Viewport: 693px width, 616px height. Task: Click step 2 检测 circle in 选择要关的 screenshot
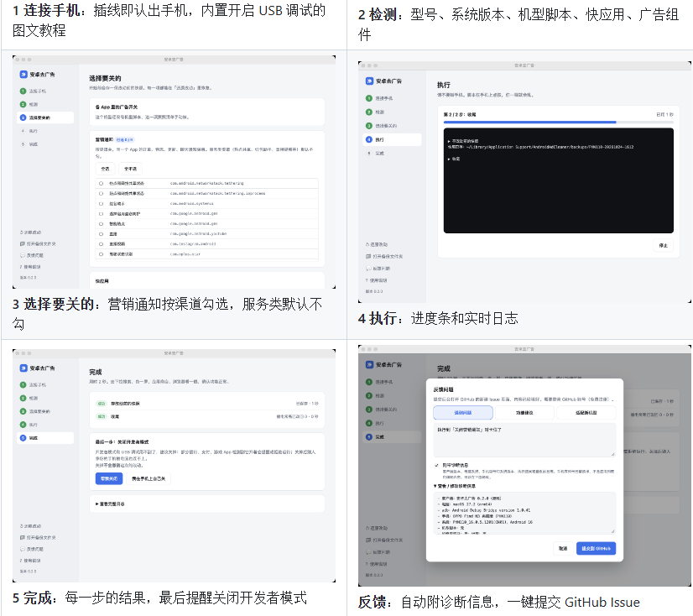(x=23, y=104)
